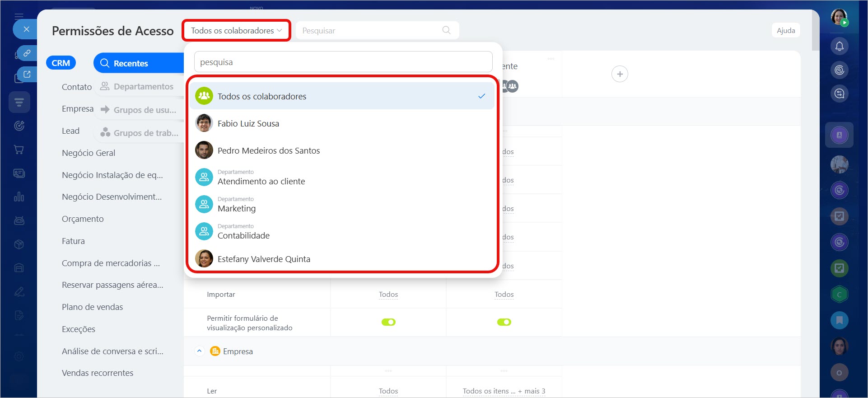
Task: Click the blue bookmark icon in right sidebar
Action: 839,320
